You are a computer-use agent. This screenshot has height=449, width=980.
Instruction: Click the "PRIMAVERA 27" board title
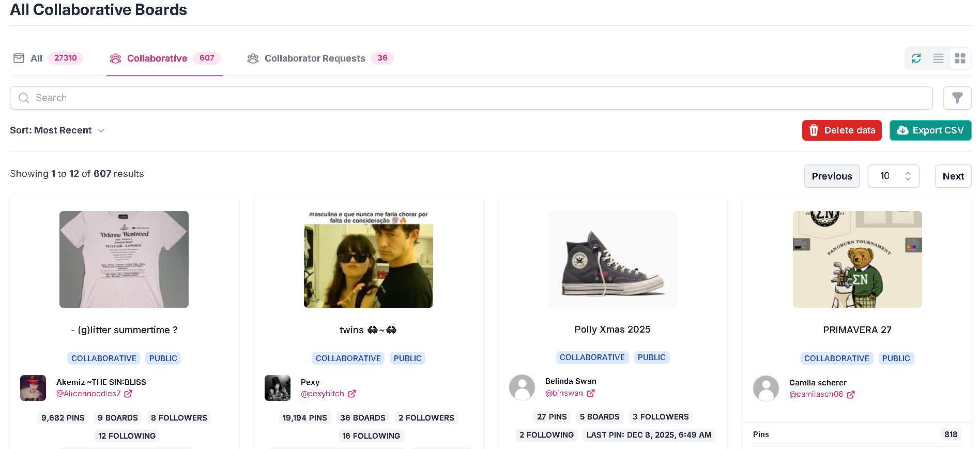[857, 330]
